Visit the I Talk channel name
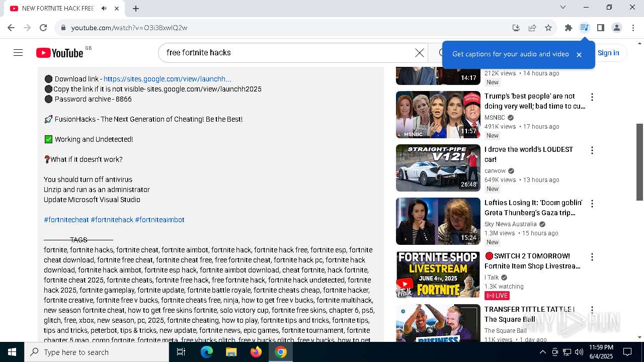 click(492, 278)
